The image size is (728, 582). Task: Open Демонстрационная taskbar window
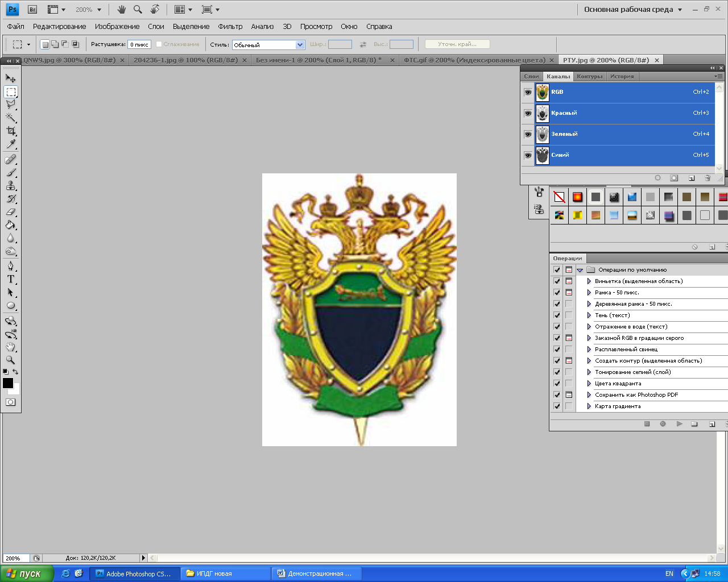(316, 573)
